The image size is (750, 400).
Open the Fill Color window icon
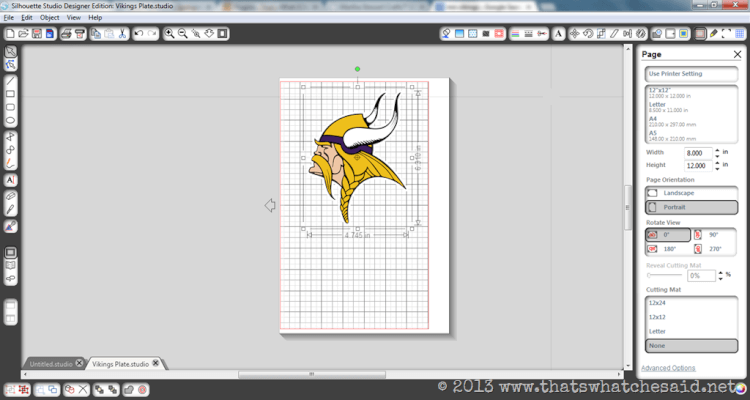[446, 33]
